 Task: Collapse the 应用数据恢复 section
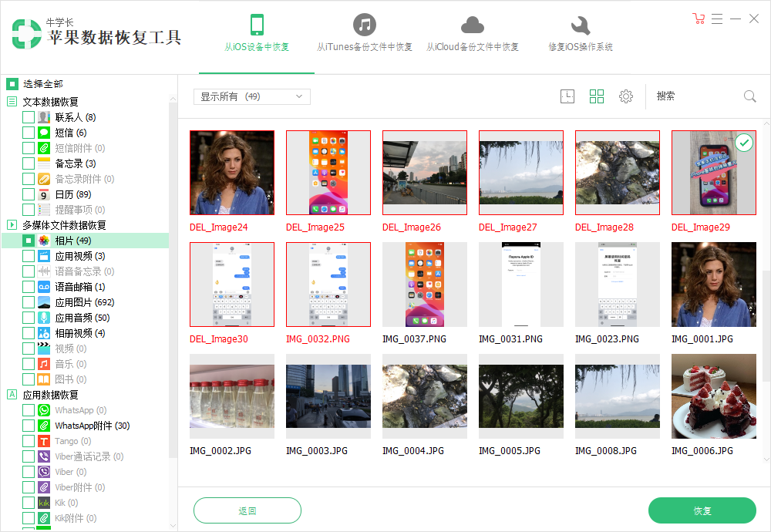point(12,394)
